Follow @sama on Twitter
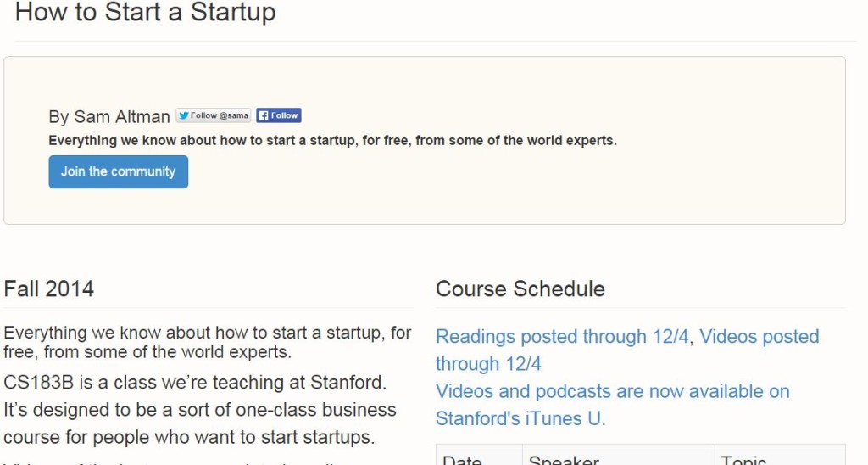Screen dimensions: 868x465 [x=213, y=115]
